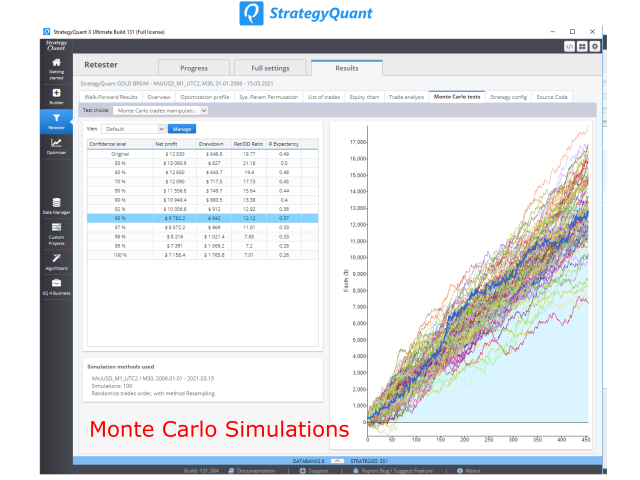
Task: Open Source Code tab
Action: coord(552,97)
